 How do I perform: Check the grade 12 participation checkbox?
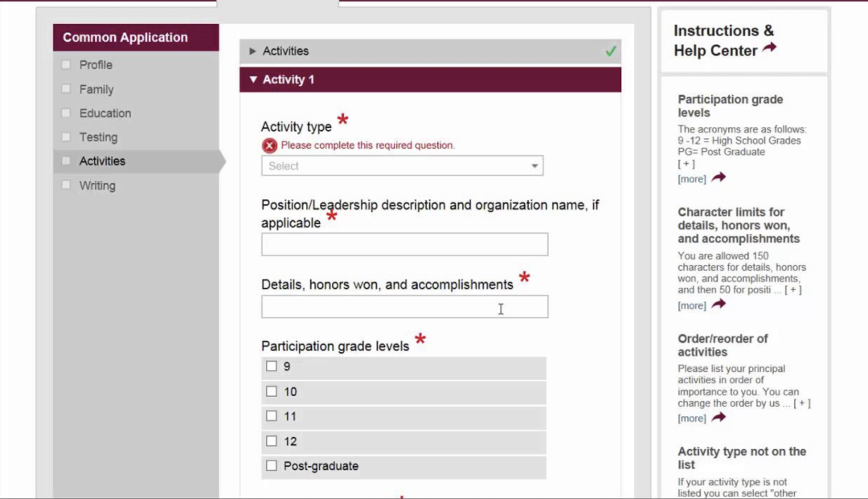coord(272,441)
